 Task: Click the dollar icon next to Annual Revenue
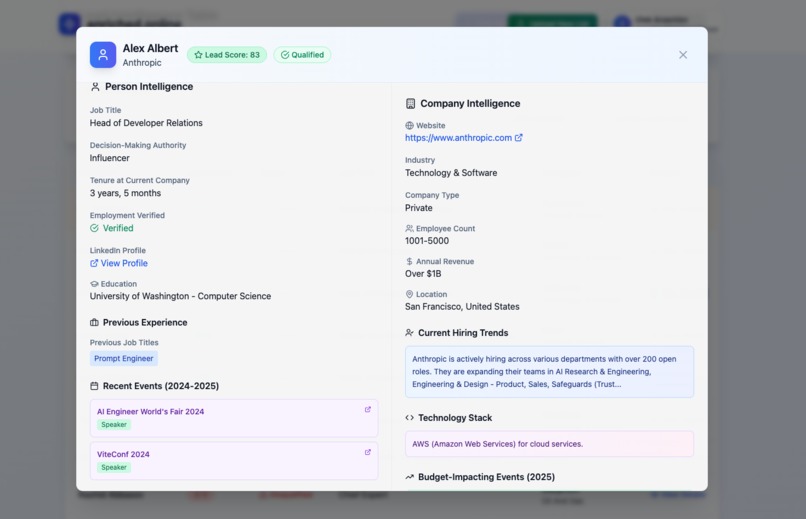coord(409,262)
